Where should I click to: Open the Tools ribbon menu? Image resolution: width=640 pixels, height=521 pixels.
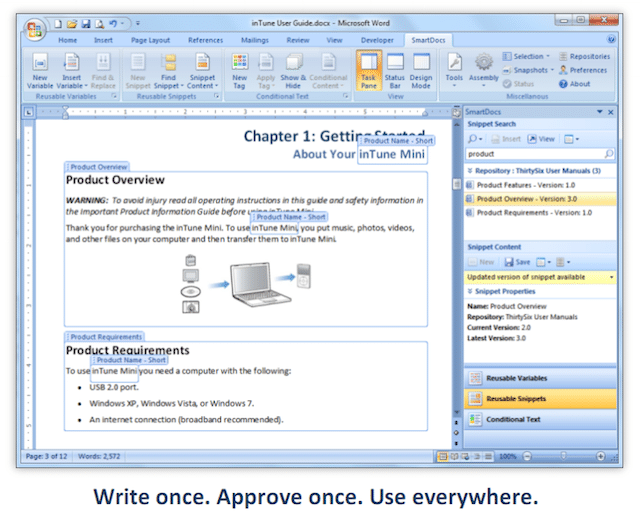pos(454,71)
